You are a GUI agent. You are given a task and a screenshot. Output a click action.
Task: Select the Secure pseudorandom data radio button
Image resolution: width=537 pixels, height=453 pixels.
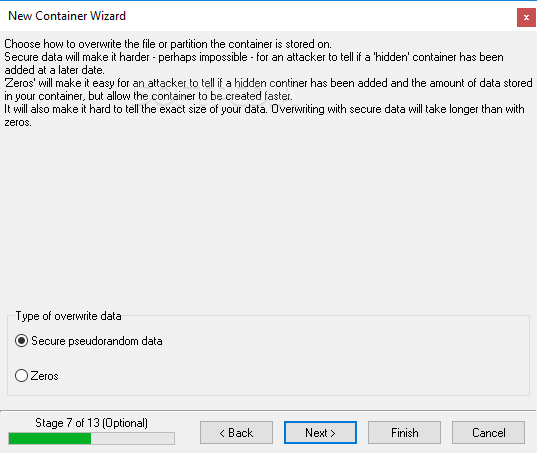click(x=21, y=341)
